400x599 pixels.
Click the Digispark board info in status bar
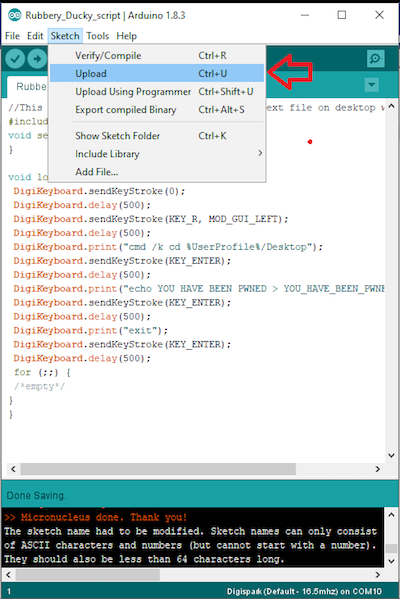[x=304, y=591]
